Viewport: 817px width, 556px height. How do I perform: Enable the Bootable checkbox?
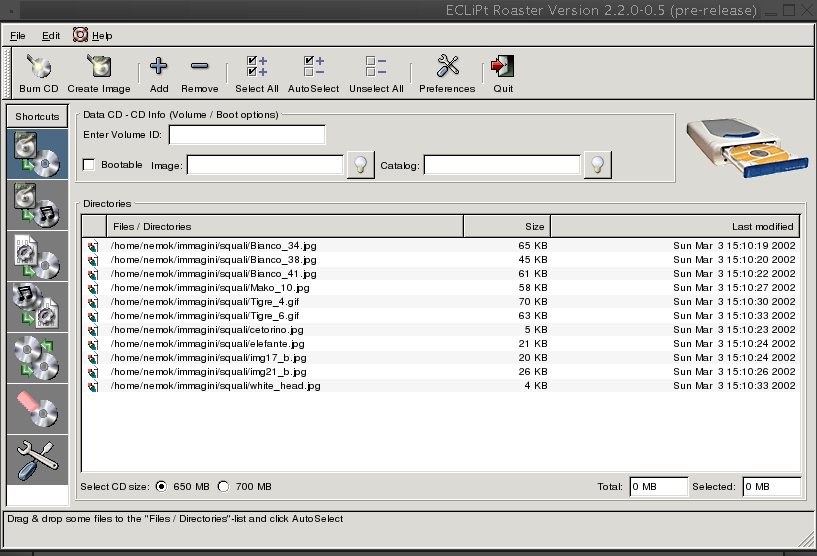89,165
